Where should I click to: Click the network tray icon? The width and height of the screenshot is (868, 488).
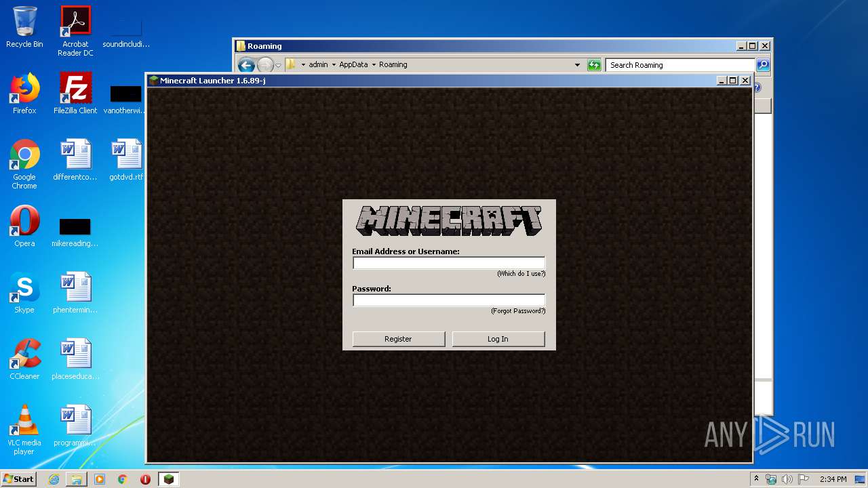pos(771,479)
